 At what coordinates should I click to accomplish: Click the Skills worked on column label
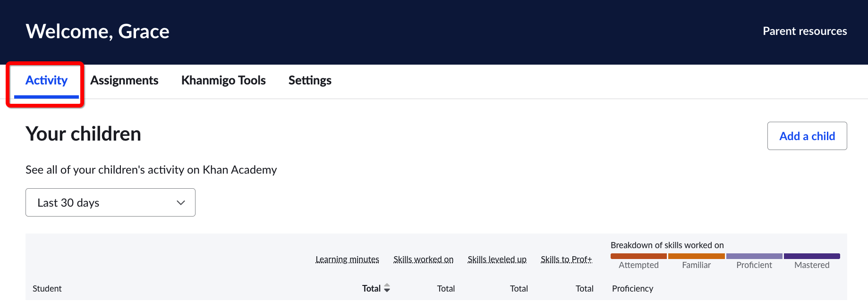[423, 259]
